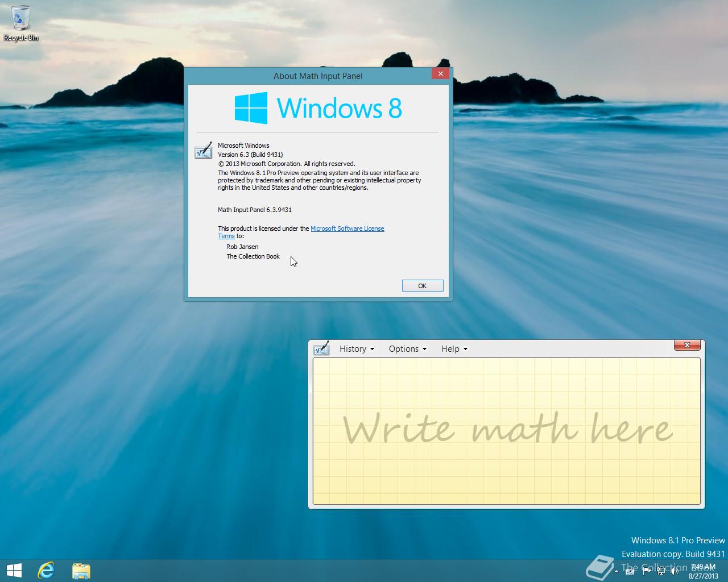Expand the History dropdown arrow

tap(372, 349)
